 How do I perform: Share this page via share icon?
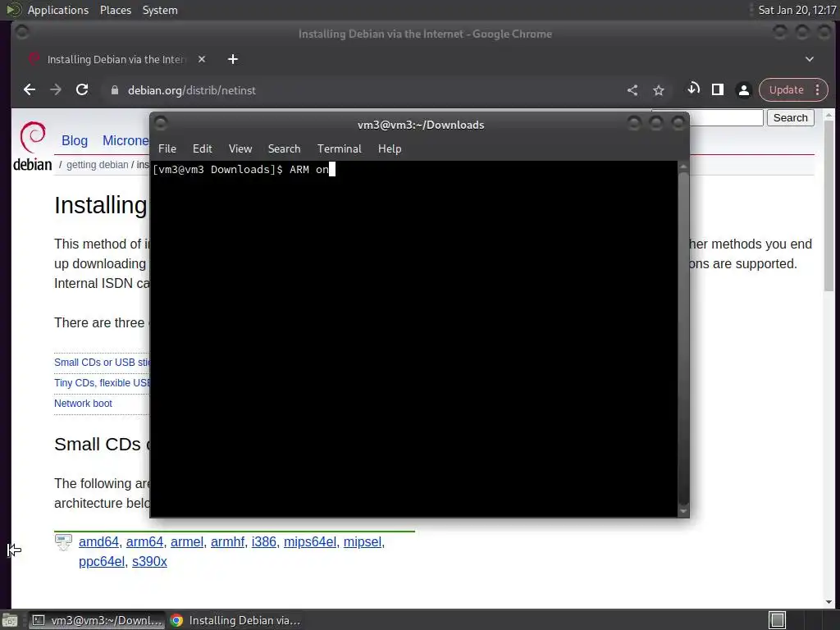pos(632,90)
